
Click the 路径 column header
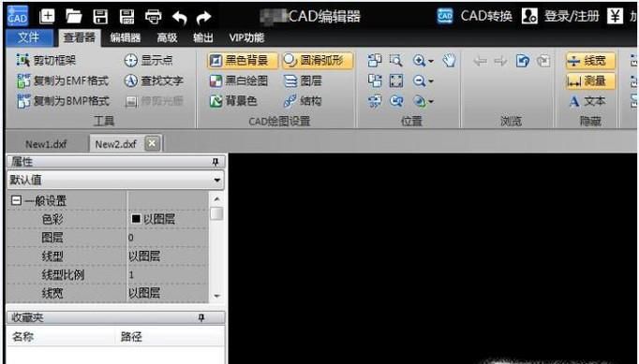170,337
